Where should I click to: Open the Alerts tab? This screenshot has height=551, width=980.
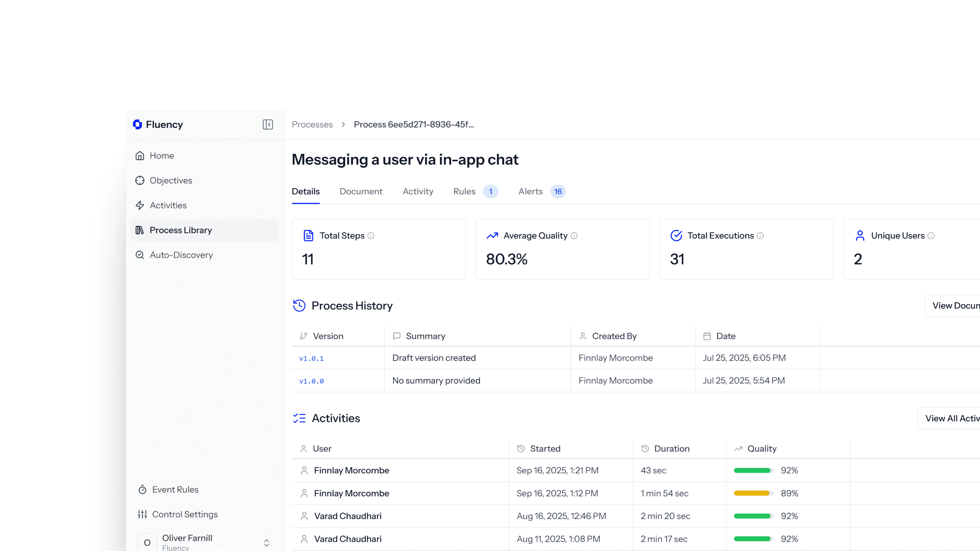pyautogui.click(x=530, y=191)
